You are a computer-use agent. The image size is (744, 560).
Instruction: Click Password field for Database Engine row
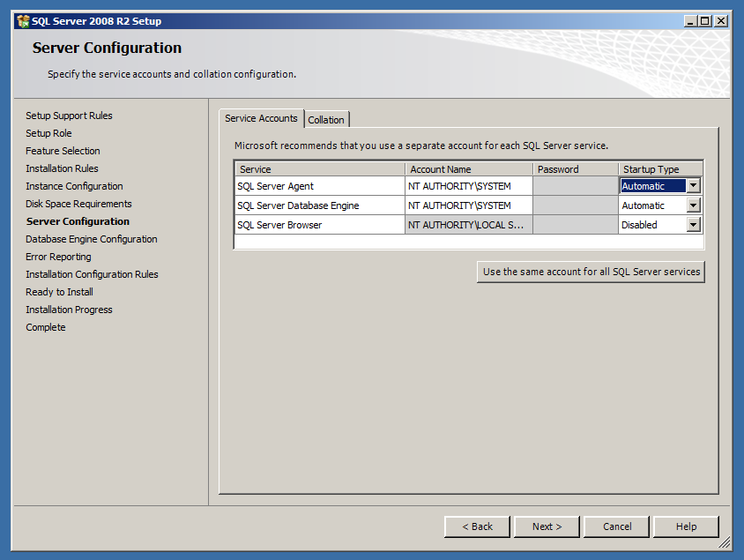575,205
